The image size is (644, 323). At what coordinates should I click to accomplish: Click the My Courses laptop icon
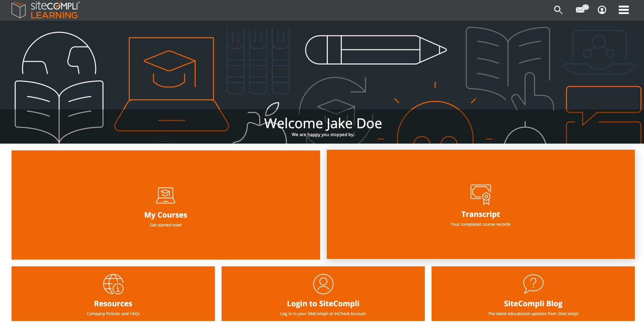166,195
